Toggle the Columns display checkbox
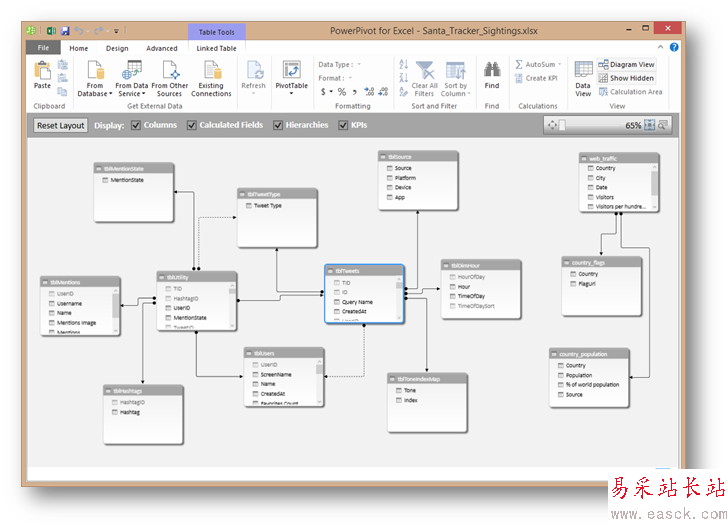The image size is (728, 529). click(136, 125)
